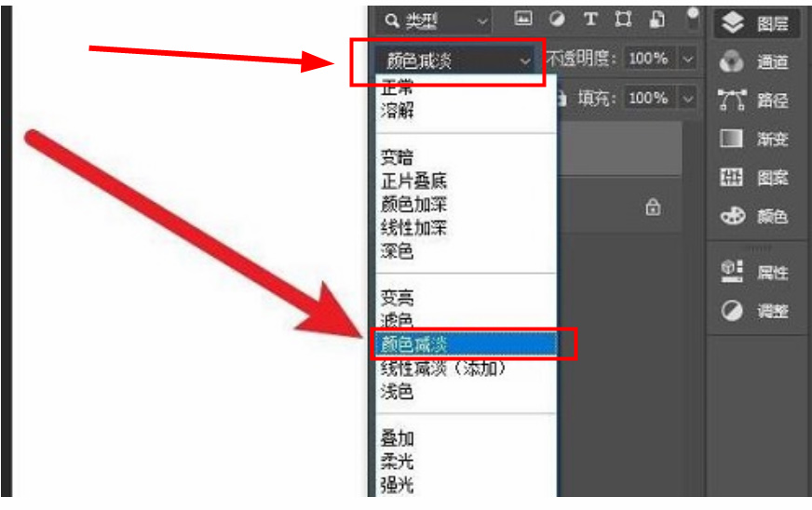The image size is (812, 510).
Task: Open the 属性 panel icon
Action: point(732,272)
